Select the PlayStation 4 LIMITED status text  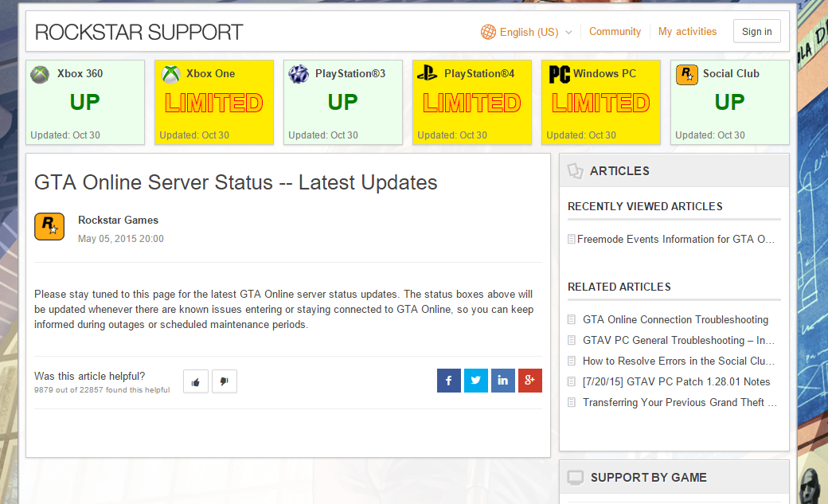point(471,103)
